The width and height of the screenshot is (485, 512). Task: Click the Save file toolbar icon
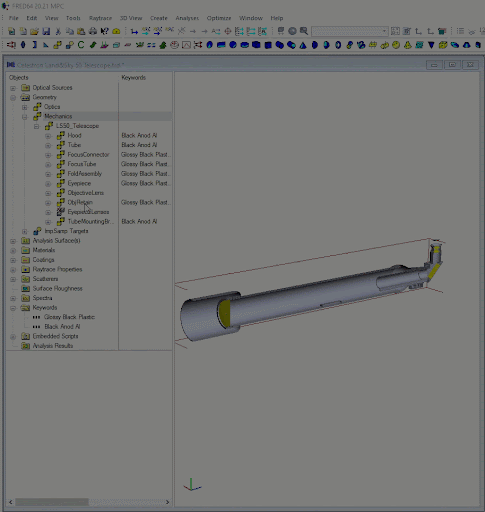pos(46,31)
